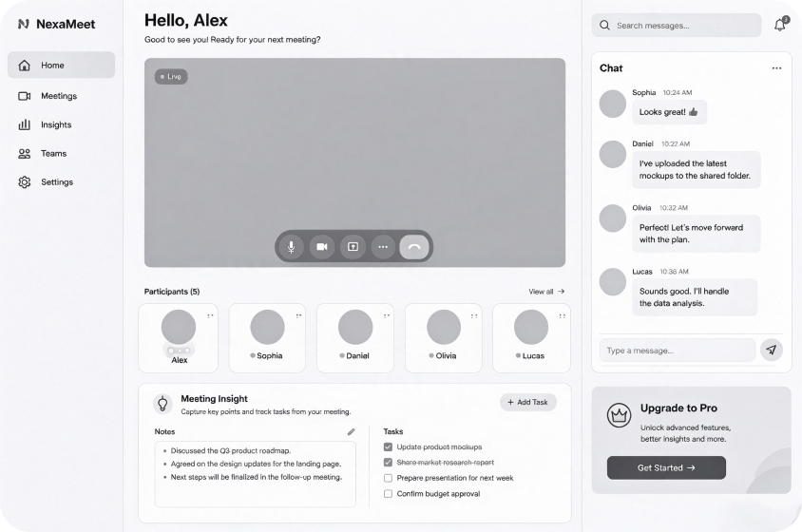Click the NexaMeet logo icon
The width and height of the screenshot is (802, 532).
tap(24, 24)
